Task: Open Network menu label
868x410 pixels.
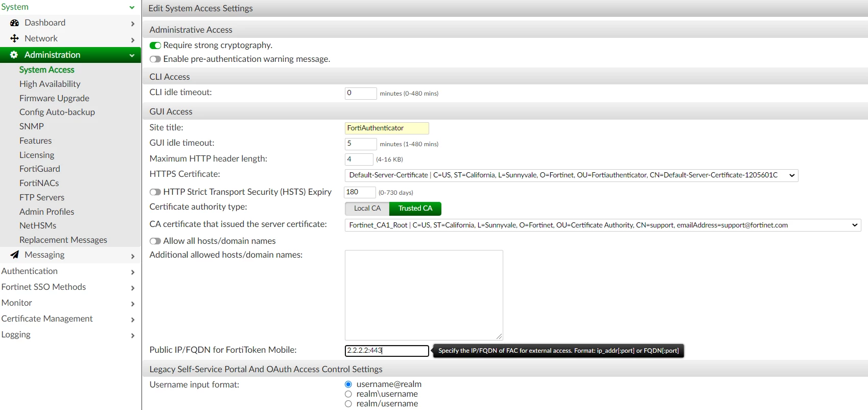Action: 41,38
